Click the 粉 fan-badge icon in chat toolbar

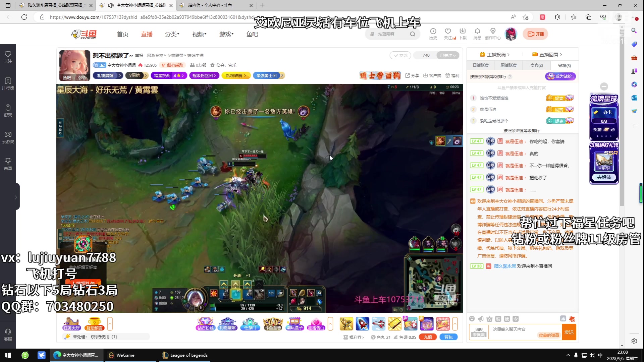498,319
